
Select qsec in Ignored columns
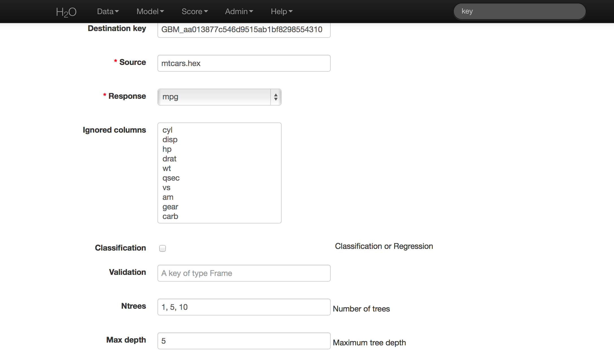click(171, 178)
